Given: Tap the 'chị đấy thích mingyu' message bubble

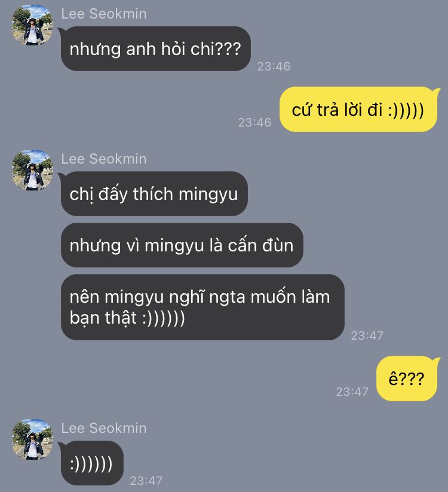Looking at the screenshot, I should pos(154,193).
